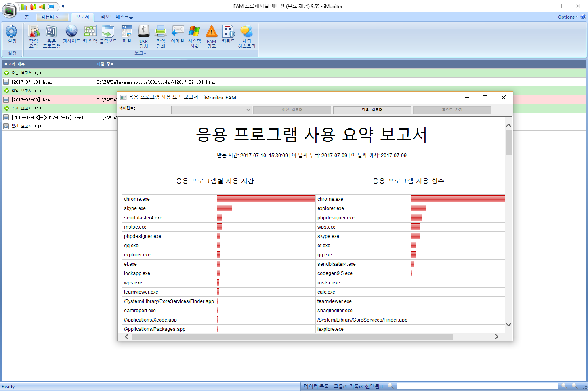Click the 응용 프로그램 사용 횟수 heading
This screenshot has height=391, width=588.
408,181
